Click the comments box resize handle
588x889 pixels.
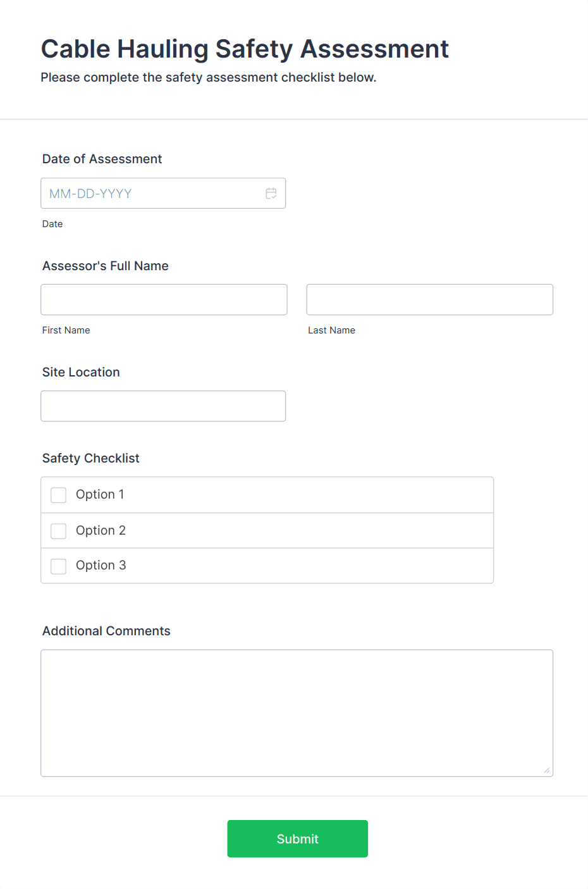click(547, 770)
